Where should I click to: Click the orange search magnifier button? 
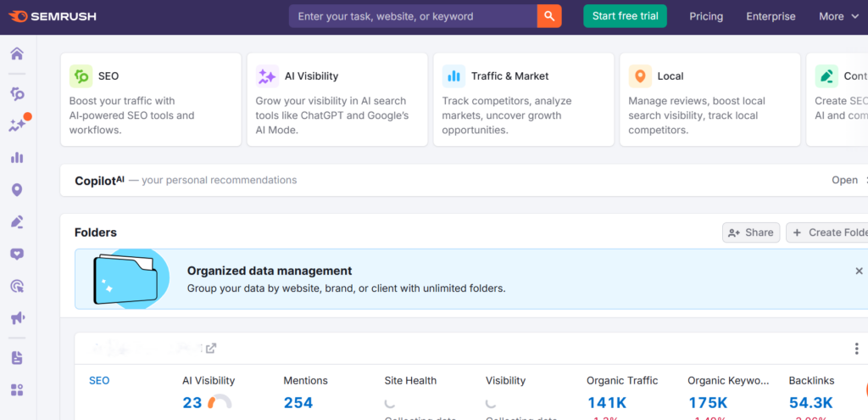click(x=549, y=16)
